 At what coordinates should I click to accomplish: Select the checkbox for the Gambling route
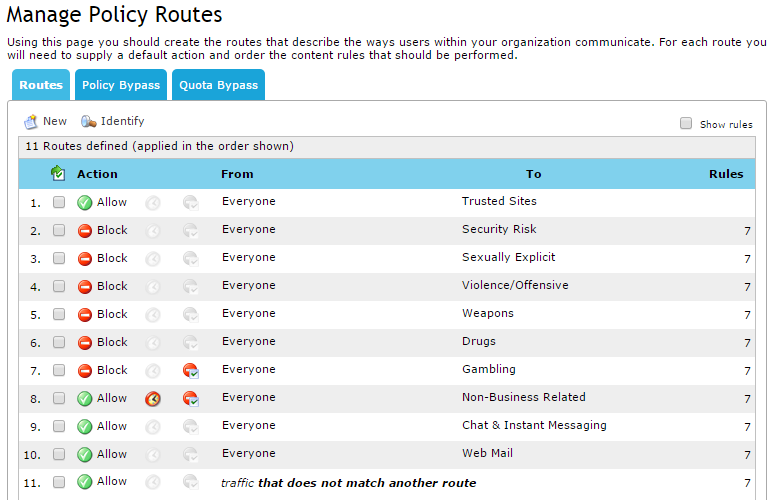point(59,370)
